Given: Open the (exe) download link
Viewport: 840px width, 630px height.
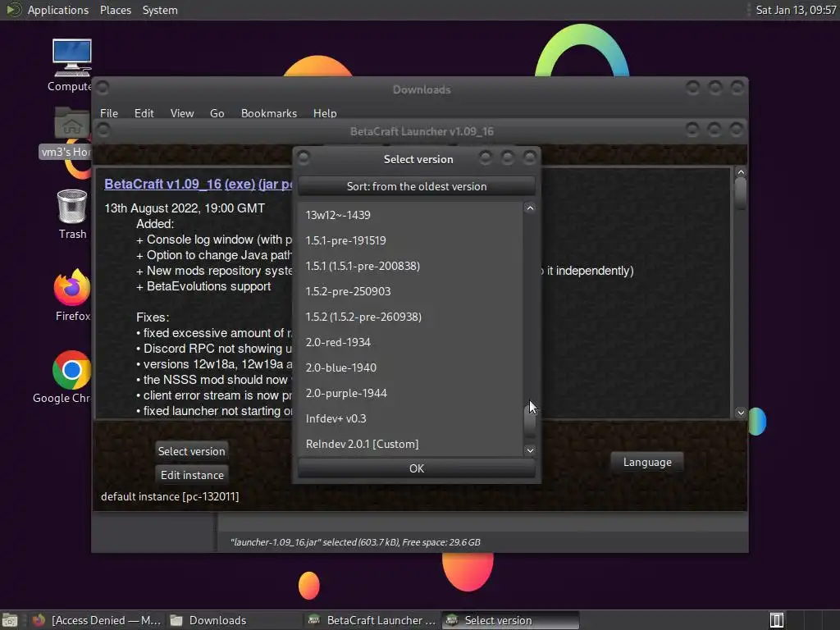Looking at the screenshot, I should (x=240, y=184).
